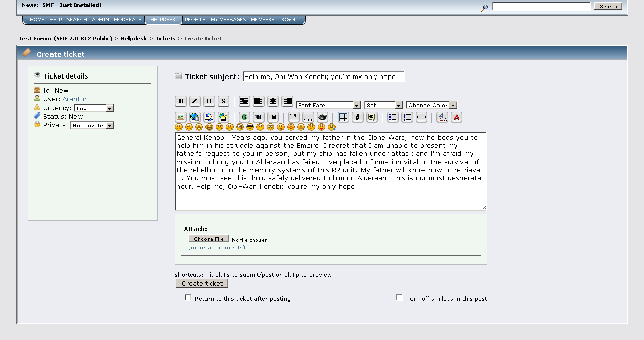Image resolution: width=644 pixels, height=340 pixels.
Task: Click the remove formatting icon
Action: click(x=442, y=117)
